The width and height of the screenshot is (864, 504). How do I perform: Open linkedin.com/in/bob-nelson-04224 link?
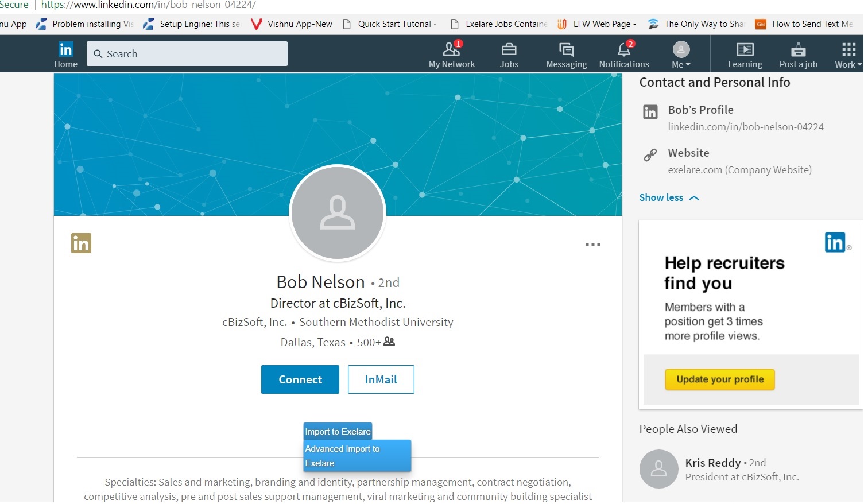click(746, 127)
